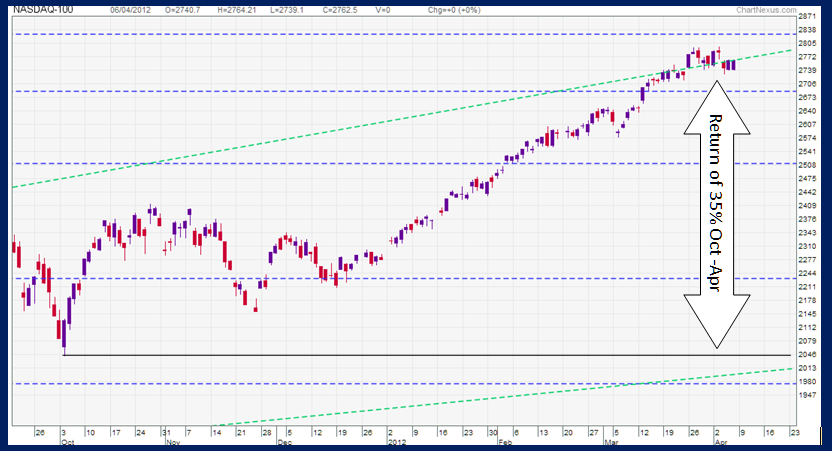The image size is (832, 451).
Task: Click the 2376 price axis label
Action: tap(807, 219)
